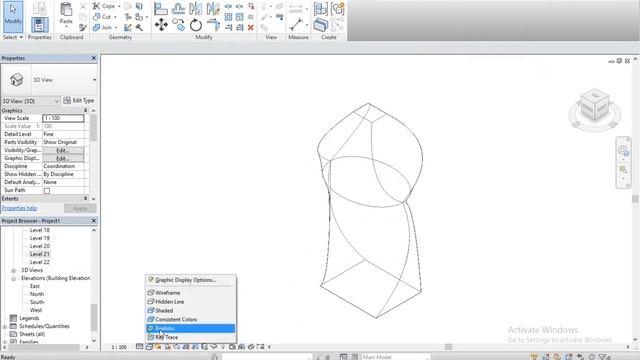Choose Realistic visual style
The width and height of the screenshot is (640, 360).
pos(191,329)
